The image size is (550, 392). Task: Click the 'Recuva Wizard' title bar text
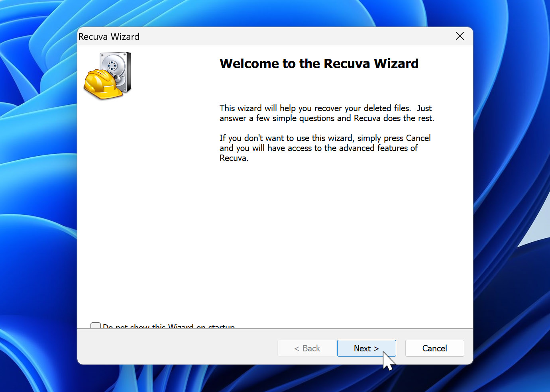pyautogui.click(x=109, y=37)
